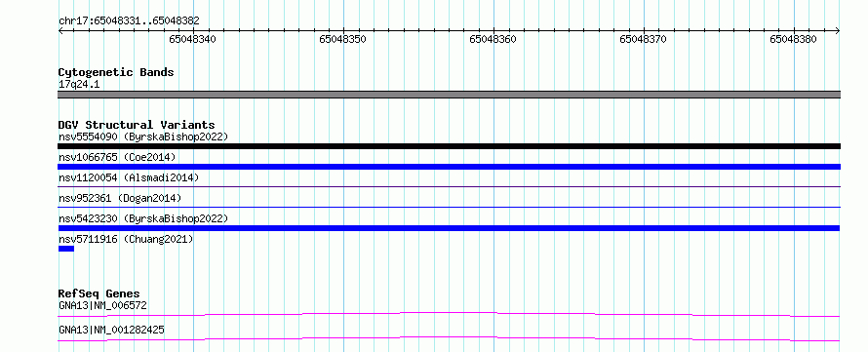Select variant nsv5554090 (ByrskaBishop2022) label

(143, 137)
